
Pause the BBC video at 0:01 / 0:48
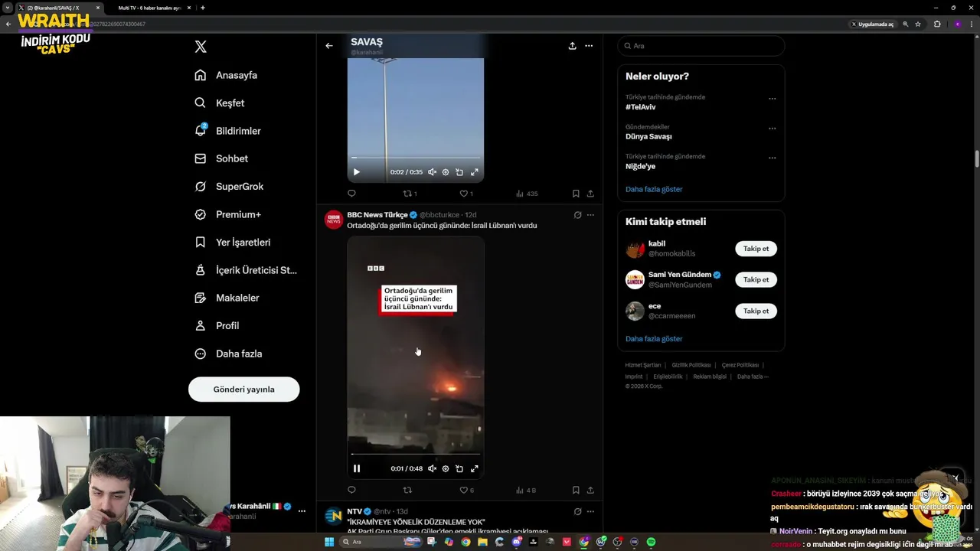click(357, 468)
